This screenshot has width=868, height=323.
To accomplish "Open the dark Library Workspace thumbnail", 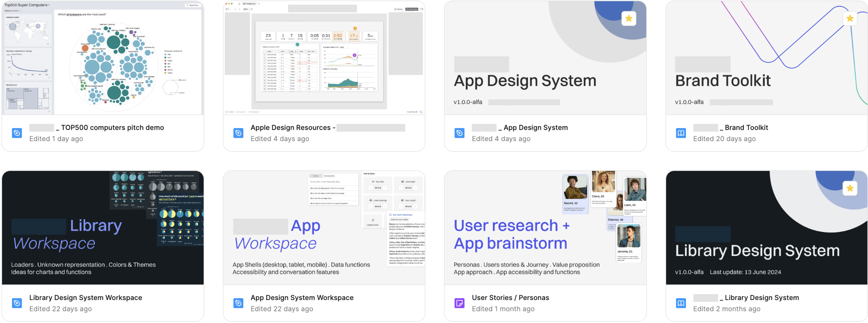I will [103, 228].
